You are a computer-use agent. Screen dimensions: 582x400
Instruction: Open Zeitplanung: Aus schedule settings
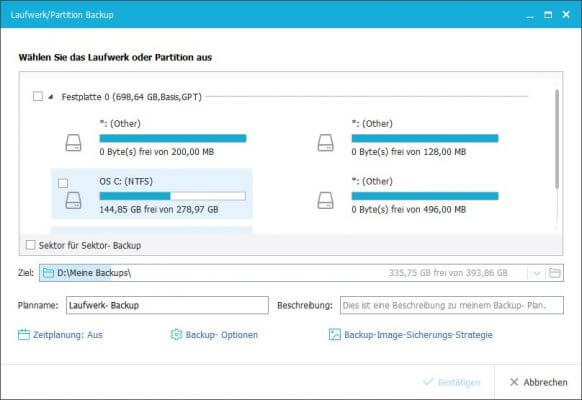[68, 335]
